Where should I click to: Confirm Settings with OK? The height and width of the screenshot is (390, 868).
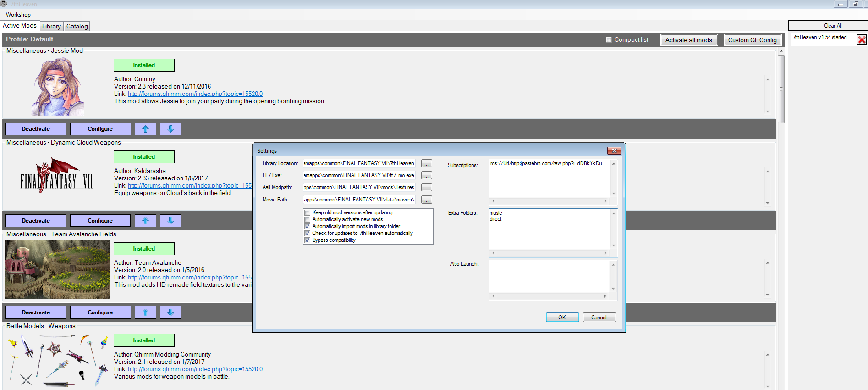point(562,318)
